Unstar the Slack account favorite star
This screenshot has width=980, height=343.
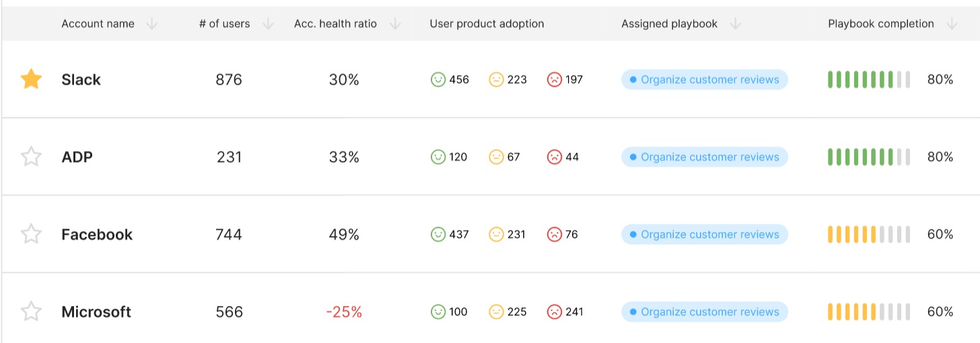pyautogui.click(x=31, y=79)
